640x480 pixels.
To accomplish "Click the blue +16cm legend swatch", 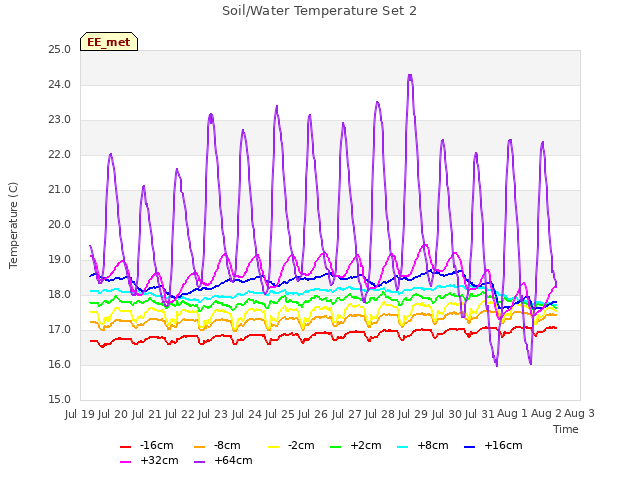I will pos(470,447).
